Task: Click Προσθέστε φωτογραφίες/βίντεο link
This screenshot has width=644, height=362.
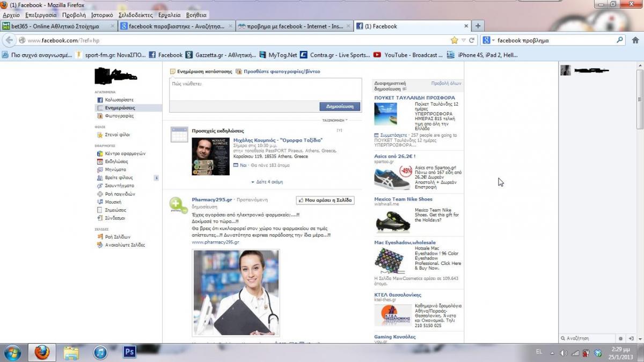Action: [x=278, y=71]
